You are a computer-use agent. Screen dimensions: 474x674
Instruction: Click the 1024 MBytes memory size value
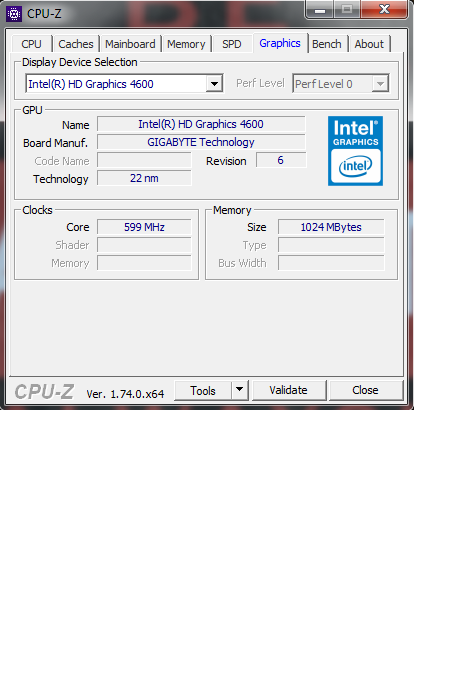(331, 227)
